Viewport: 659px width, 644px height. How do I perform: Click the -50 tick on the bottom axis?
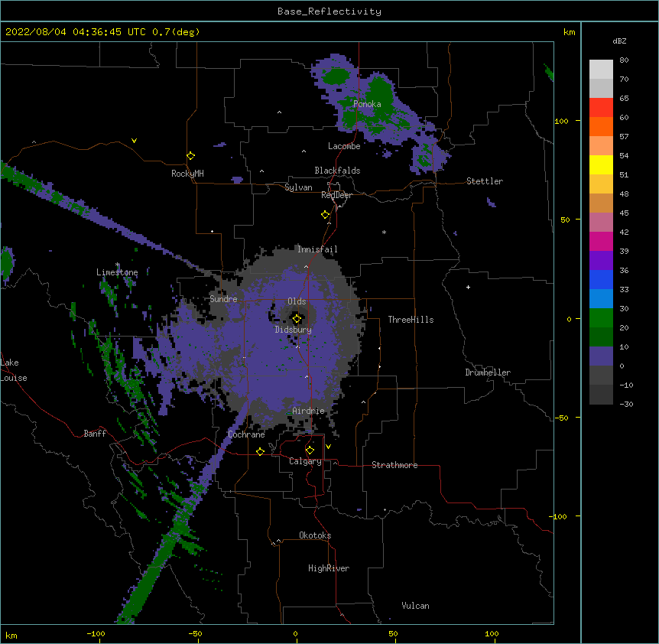(195, 633)
